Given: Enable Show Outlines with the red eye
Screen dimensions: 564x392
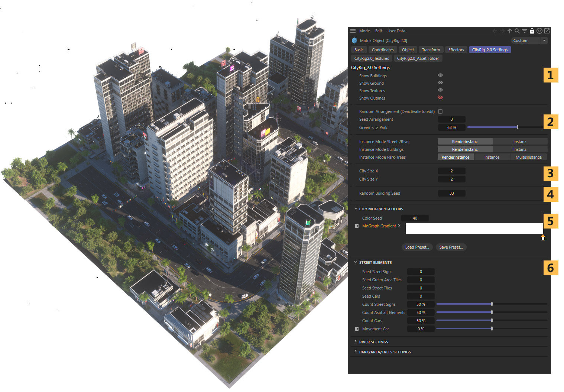Looking at the screenshot, I should tap(440, 98).
